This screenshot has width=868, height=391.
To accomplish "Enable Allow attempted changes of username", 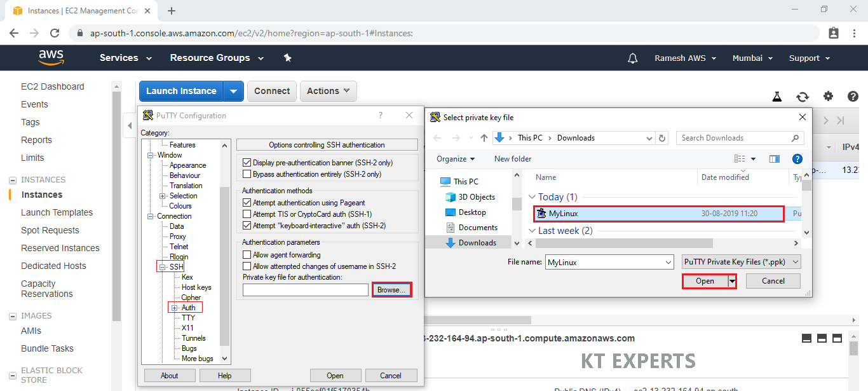I will pyautogui.click(x=248, y=266).
